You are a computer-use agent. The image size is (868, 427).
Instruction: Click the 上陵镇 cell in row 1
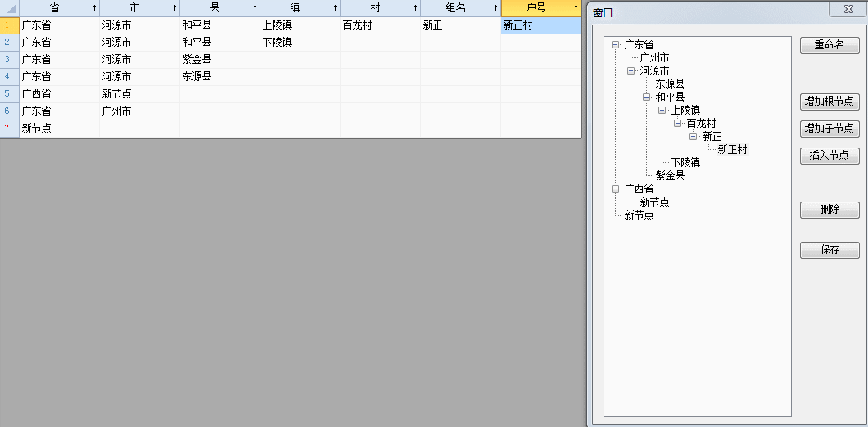(x=300, y=25)
